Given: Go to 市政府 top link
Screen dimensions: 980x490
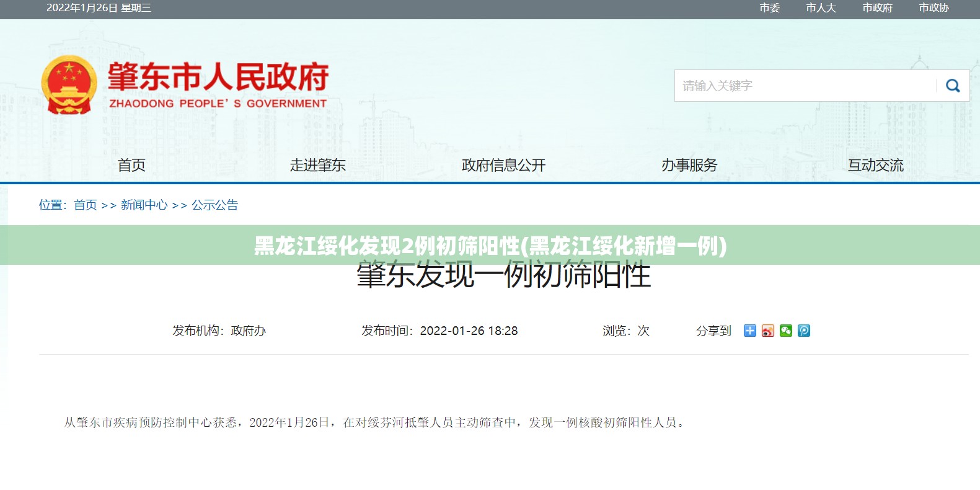Looking at the screenshot, I should [877, 8].
